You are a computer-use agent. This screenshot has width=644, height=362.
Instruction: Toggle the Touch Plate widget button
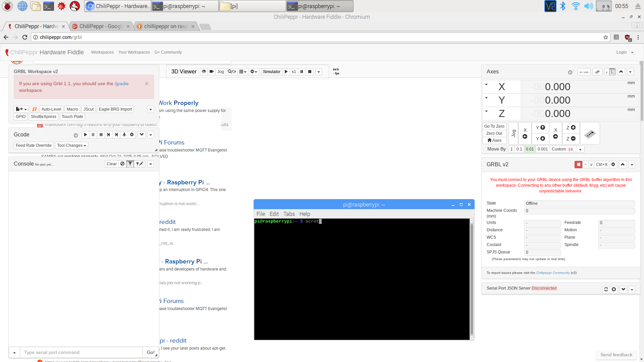pyautogui.click(x=72, y=117)
